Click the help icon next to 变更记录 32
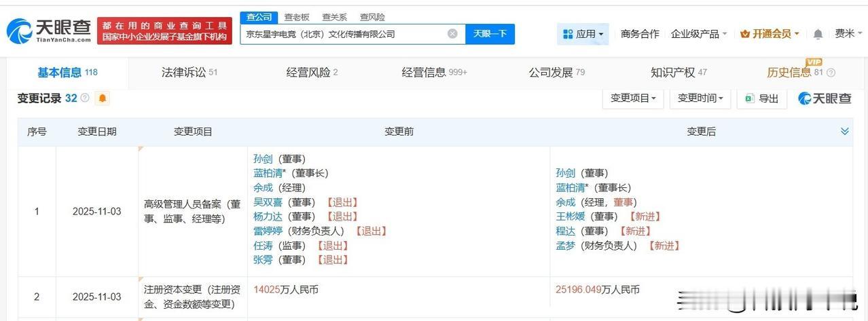 coord(85,98)
